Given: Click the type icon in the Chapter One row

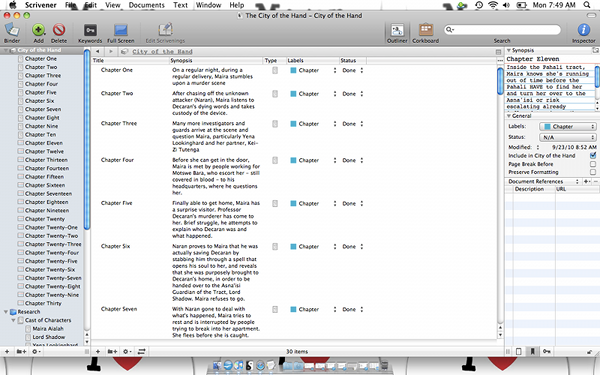Looking at the screenshot, I should coord(275,70).
